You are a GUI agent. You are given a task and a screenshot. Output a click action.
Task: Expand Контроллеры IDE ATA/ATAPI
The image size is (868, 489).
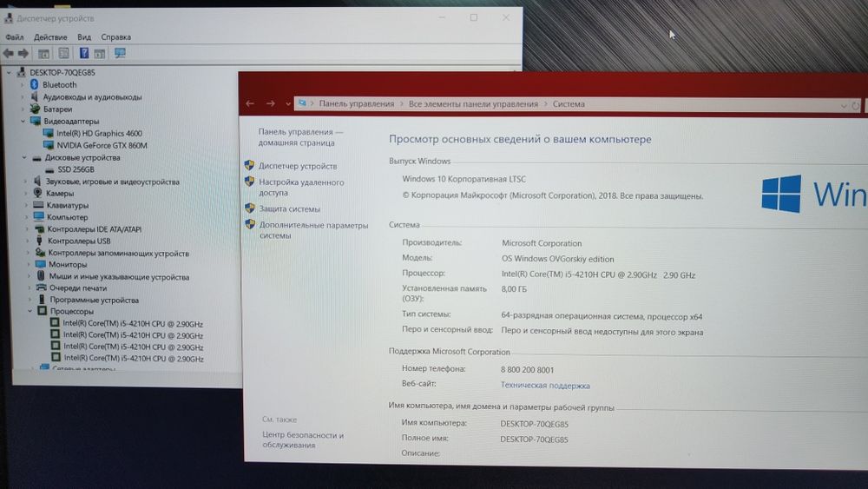pyautogui.click(x=27, y=228)
